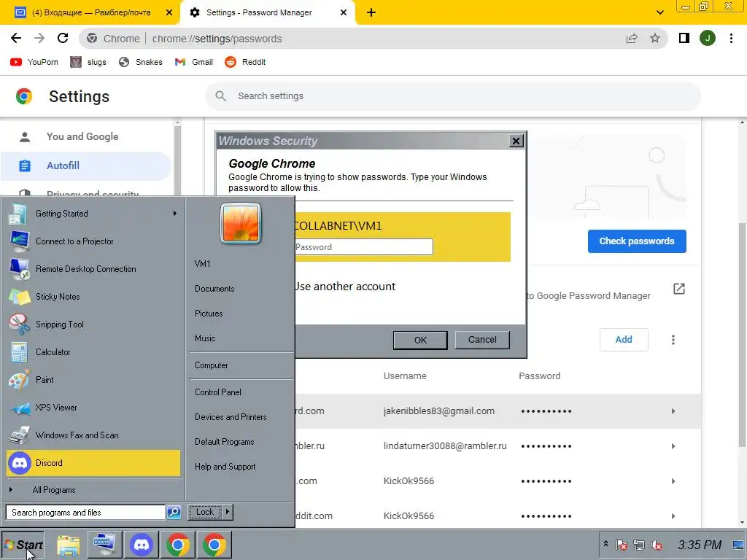Click the Windows Security Password field
Screen dimensions: 747x560
point(364,246)
